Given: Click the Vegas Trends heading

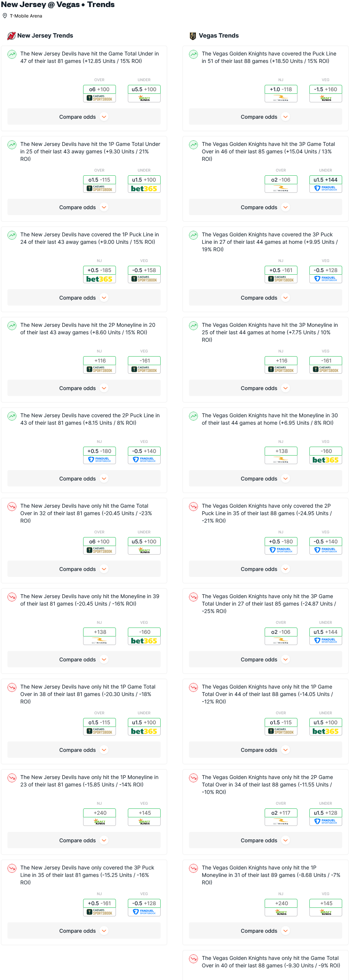Looking at the screenshot, I should tap(218, 36).
